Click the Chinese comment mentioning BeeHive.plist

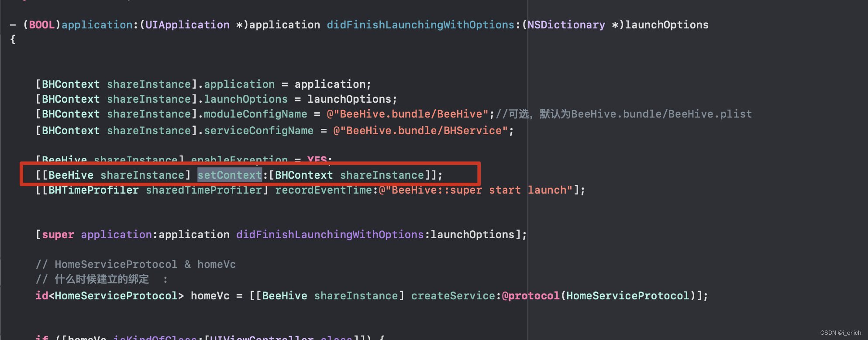tap(624, 114)
